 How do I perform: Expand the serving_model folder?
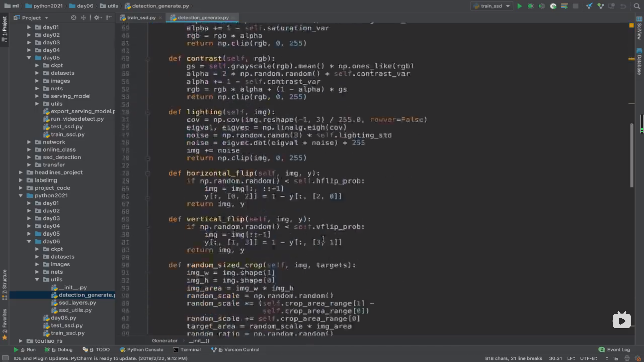coord(37,96)
